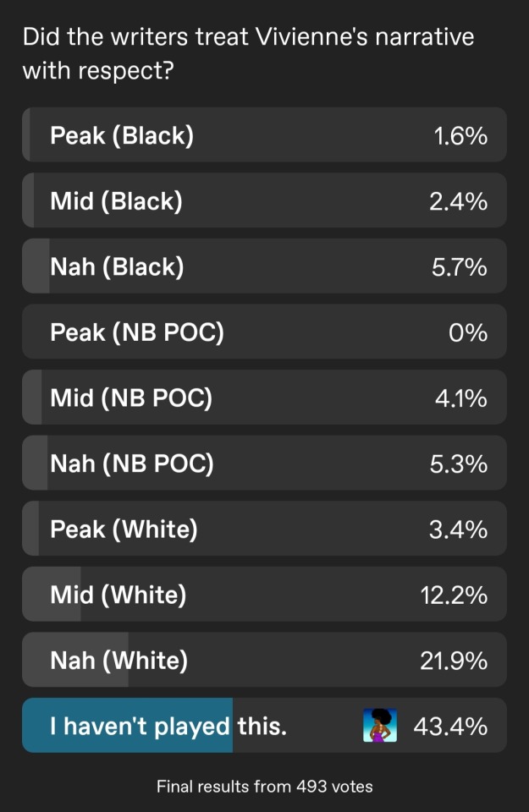Click the 43.4% result percentage

pyautogui.click(x=450, y=726)
